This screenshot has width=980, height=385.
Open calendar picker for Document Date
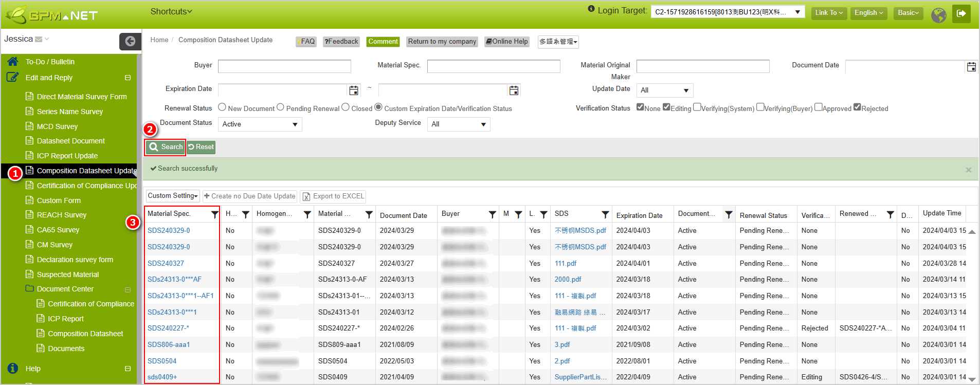pyautogui.click(x=971, y=67)
